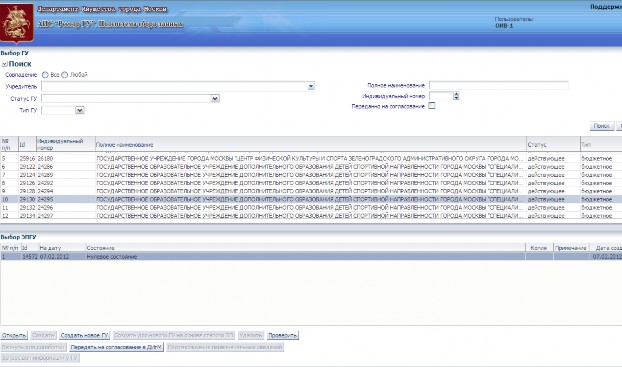Sort by Состояние column header

click(x=305, y=248)
